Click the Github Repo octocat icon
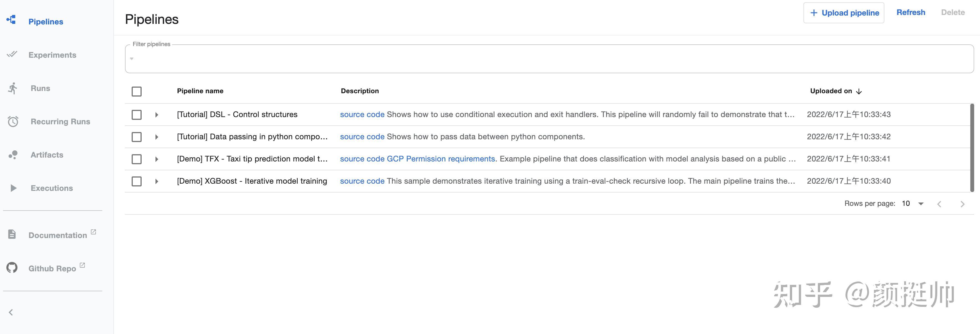The width and height of the screenshot is (980, 334). [12, 268]
